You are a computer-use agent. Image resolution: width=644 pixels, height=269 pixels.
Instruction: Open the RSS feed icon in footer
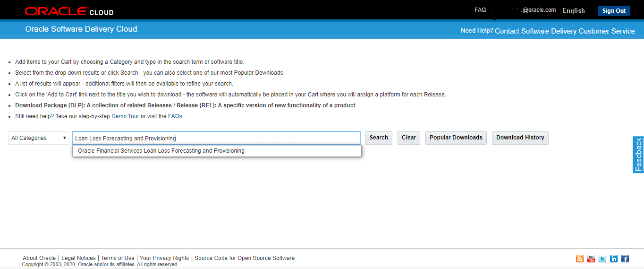pyautogui.click(x=580, y=259)
